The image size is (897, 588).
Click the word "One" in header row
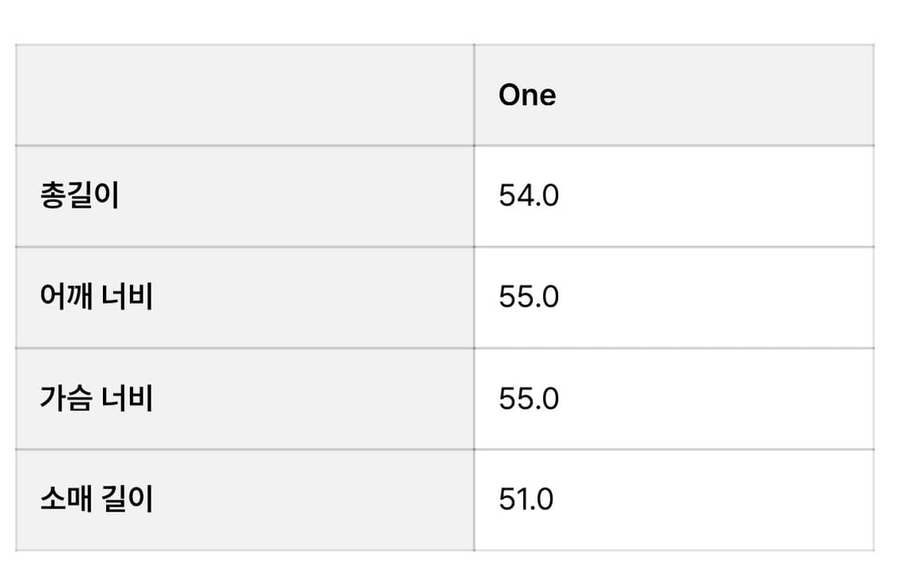click(527, 95)
